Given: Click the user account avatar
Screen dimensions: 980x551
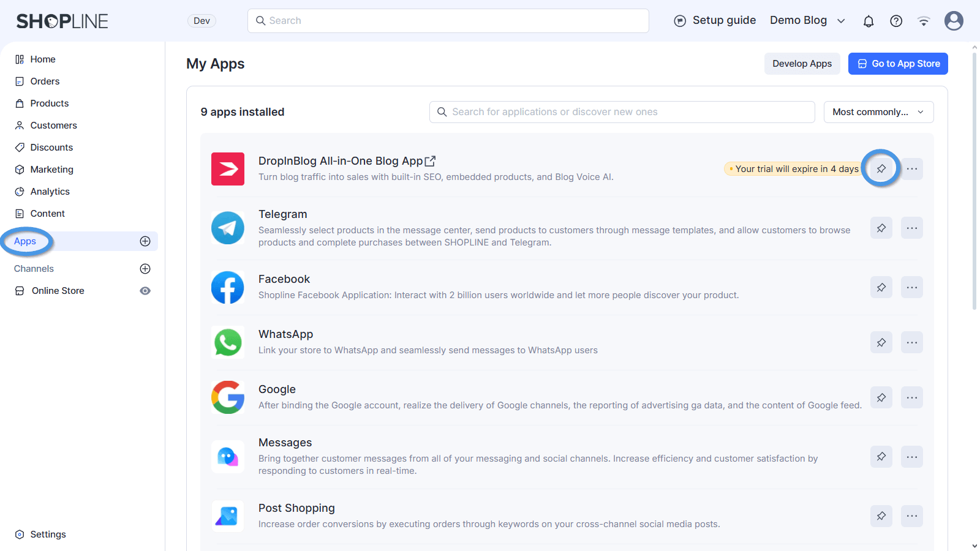Looking at the screenshot, I should click(x=953, y=21).
